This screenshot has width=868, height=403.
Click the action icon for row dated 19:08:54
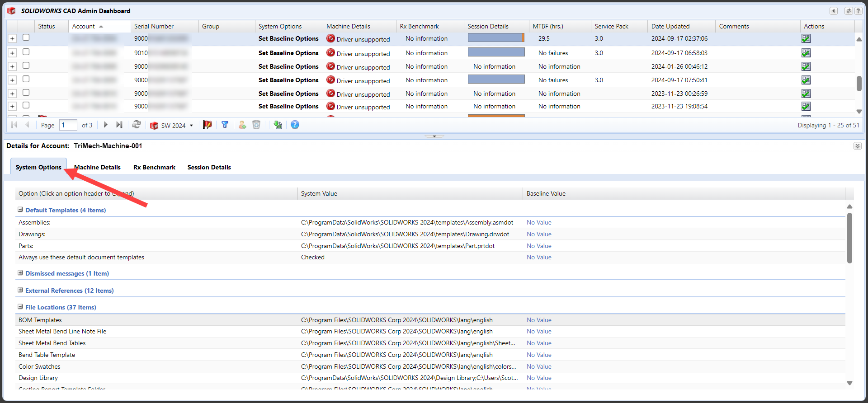coord(806,106)
